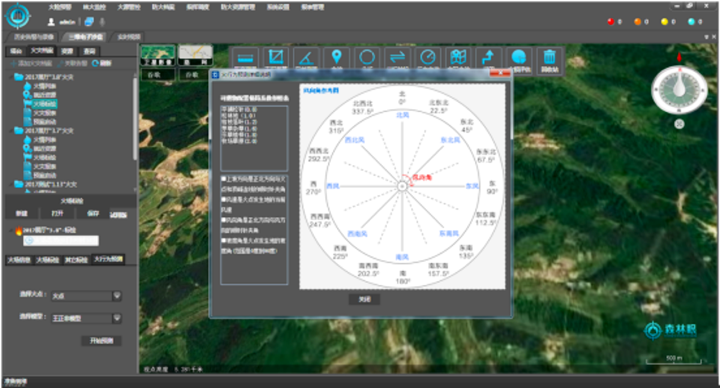This screenshot has width=720, height=388.
Task: Select the circle drawing tool
Action: (367, 58)
